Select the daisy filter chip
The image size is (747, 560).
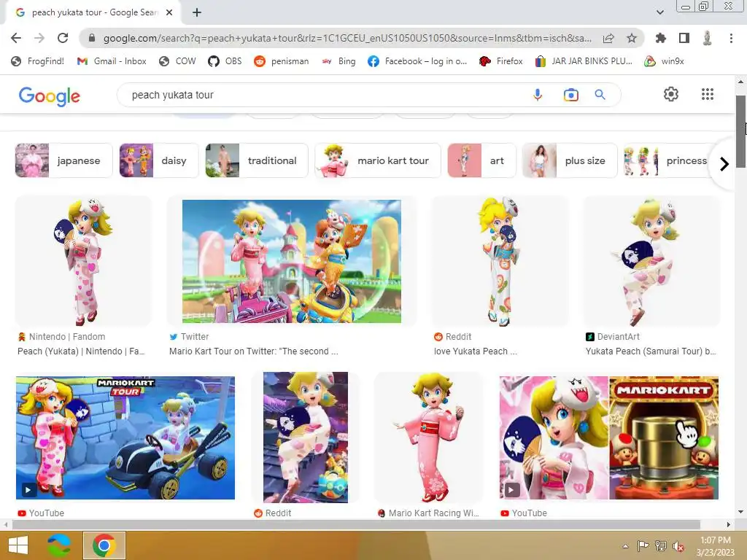coord(158,160)
